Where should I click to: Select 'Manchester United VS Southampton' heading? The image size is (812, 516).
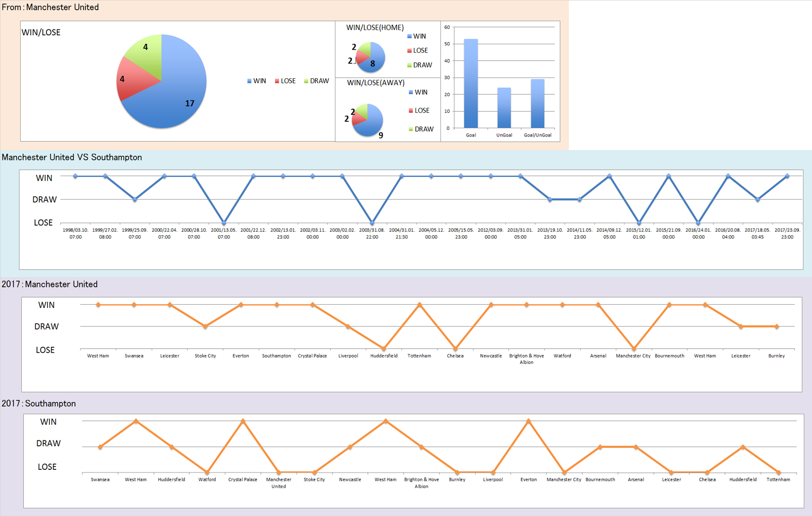click(72, 157)
